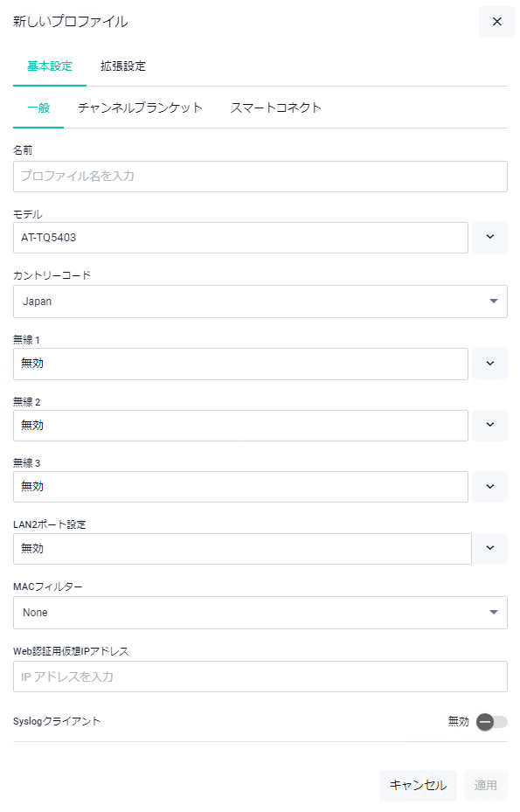Screen dimensions: 520x812
Task: Close the 新しいプロファイル dialog with X icon
Action: tap(496, 22)
